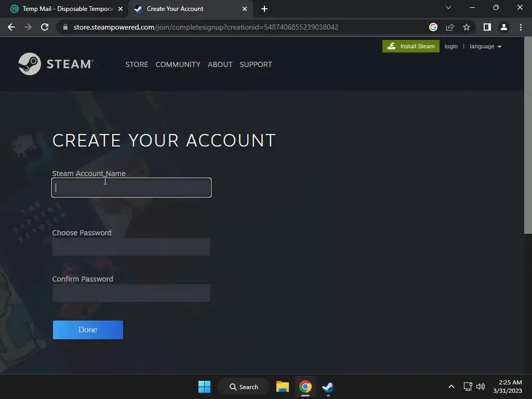The height and width of the screenshot is (399, 532).
Task: Click the Confirm Password label
Action: tap(83, 279)
